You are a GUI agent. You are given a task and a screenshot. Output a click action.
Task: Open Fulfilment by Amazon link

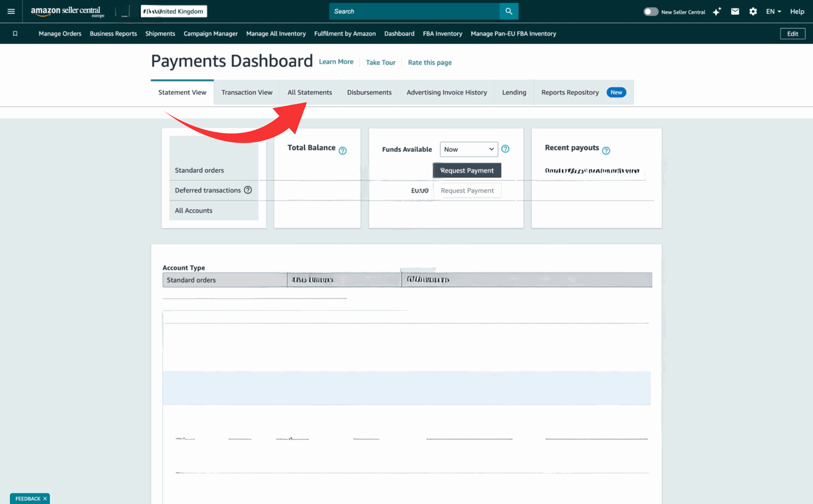tap(345, 34)
